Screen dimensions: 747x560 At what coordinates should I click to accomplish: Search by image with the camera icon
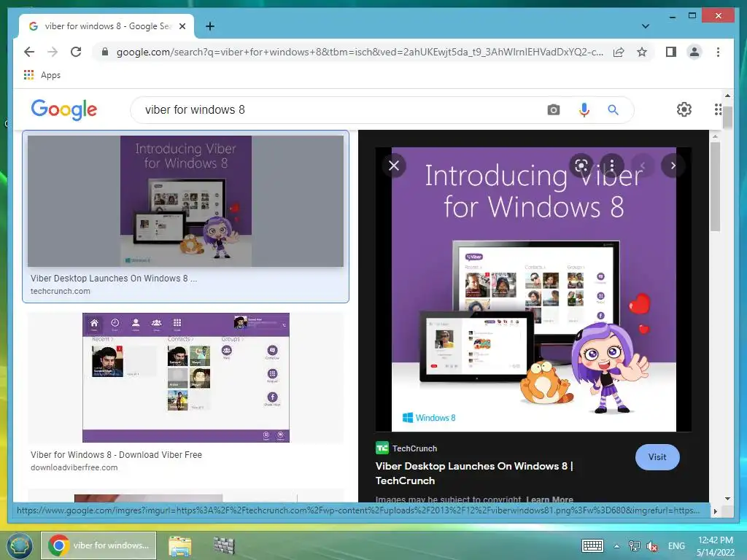pos(553,110)
